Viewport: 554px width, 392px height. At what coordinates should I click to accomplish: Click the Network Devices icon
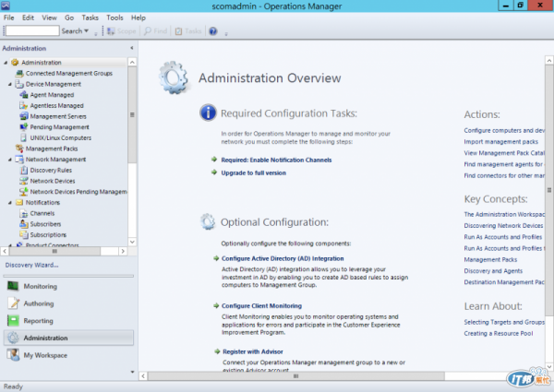24,181
